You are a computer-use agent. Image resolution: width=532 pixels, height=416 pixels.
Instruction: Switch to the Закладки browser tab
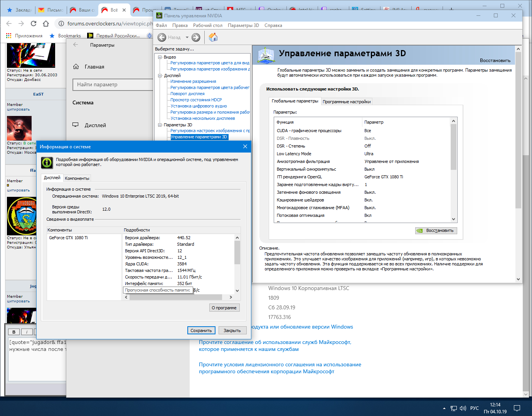pyautogui.click(x=20, y=10)
